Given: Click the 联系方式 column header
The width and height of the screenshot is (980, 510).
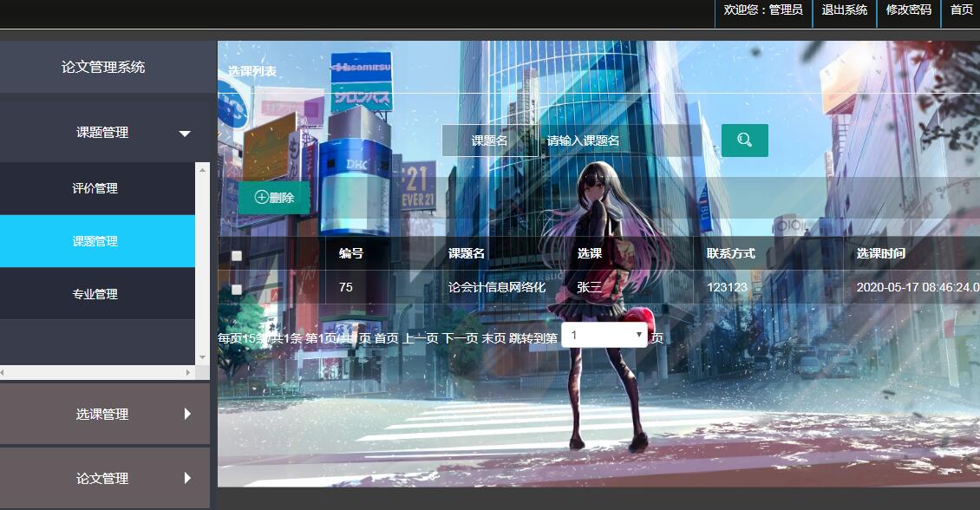Looking at the screenshot, I should click(730, 253).
